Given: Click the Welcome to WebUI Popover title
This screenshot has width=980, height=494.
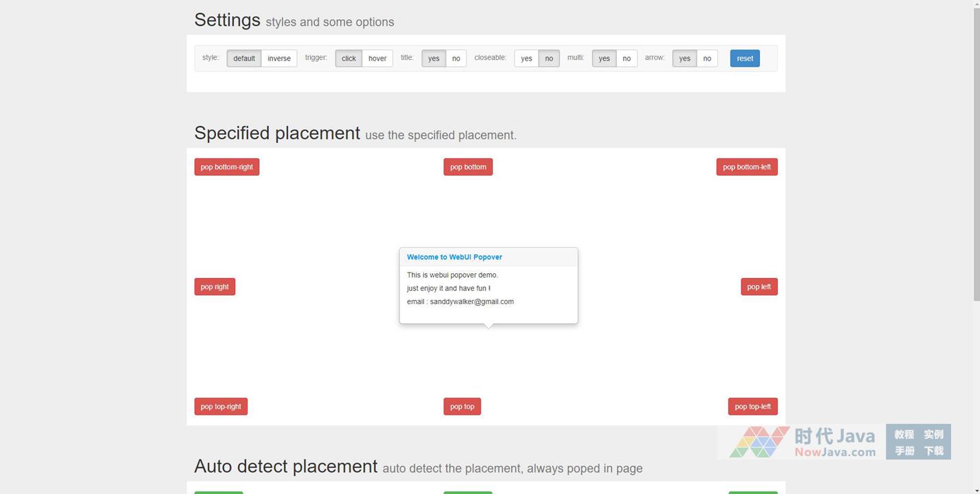Looking at the screenshot, I should click(455, 257).
